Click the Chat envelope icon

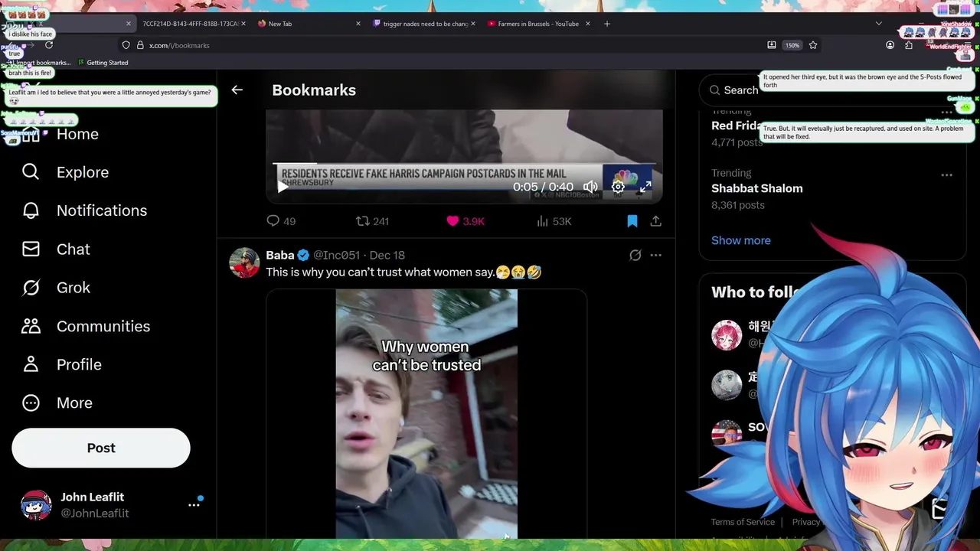tap(31, 249)
